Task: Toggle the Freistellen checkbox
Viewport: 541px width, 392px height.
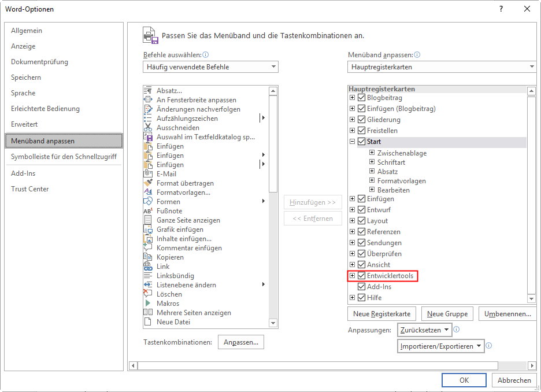Action: click(362, 131)
